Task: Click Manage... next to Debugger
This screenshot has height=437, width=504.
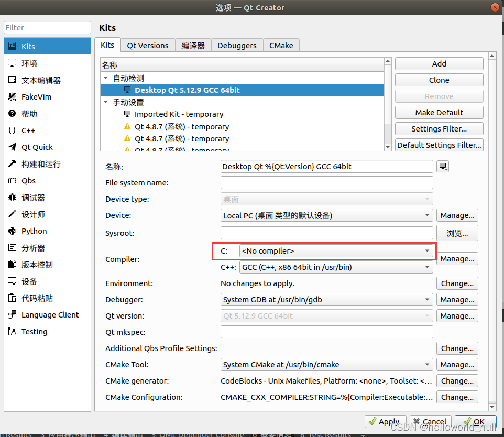Action: pyautogui.click(x=457, y=299)
